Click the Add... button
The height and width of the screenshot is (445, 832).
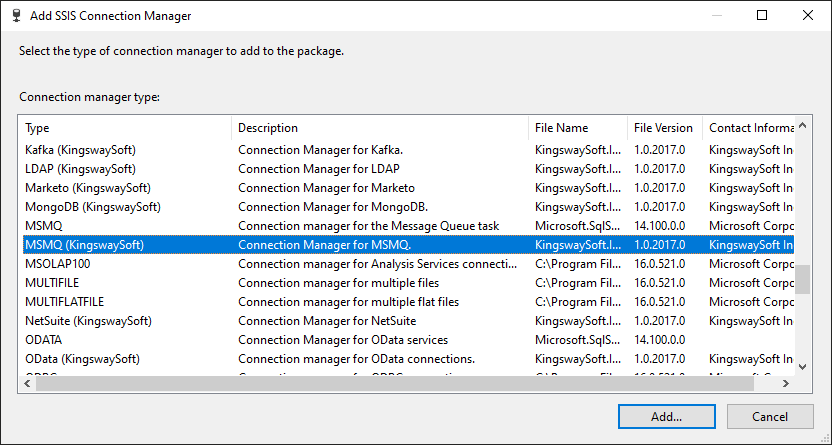tap(666, 416)
